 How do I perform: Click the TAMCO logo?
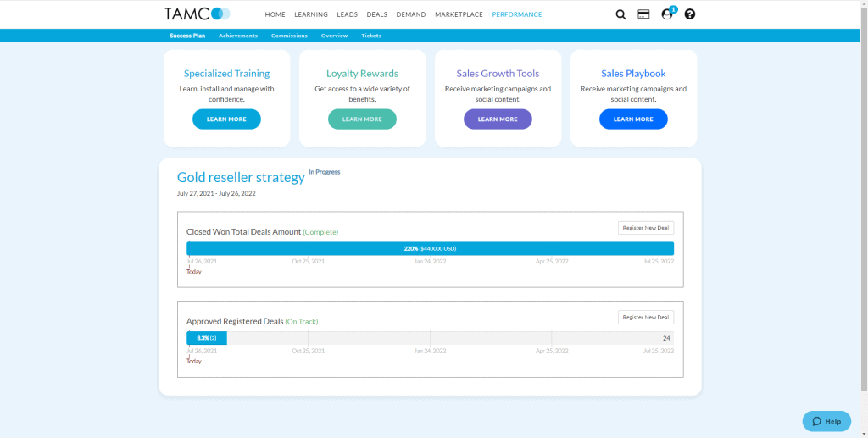click(197, 14)
